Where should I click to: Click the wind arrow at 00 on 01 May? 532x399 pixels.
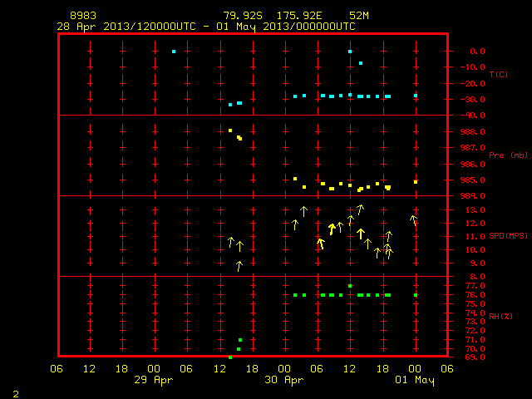414,220
